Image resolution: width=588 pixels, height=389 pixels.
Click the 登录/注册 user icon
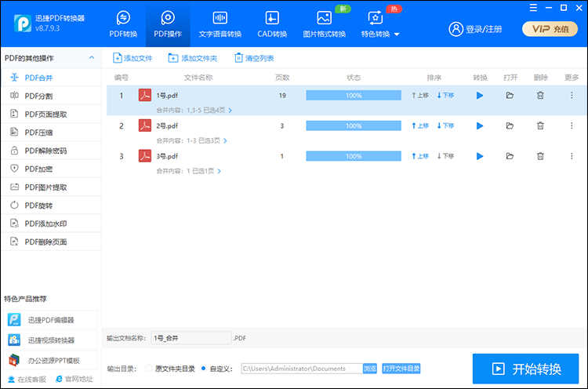[x=456, y=29]
